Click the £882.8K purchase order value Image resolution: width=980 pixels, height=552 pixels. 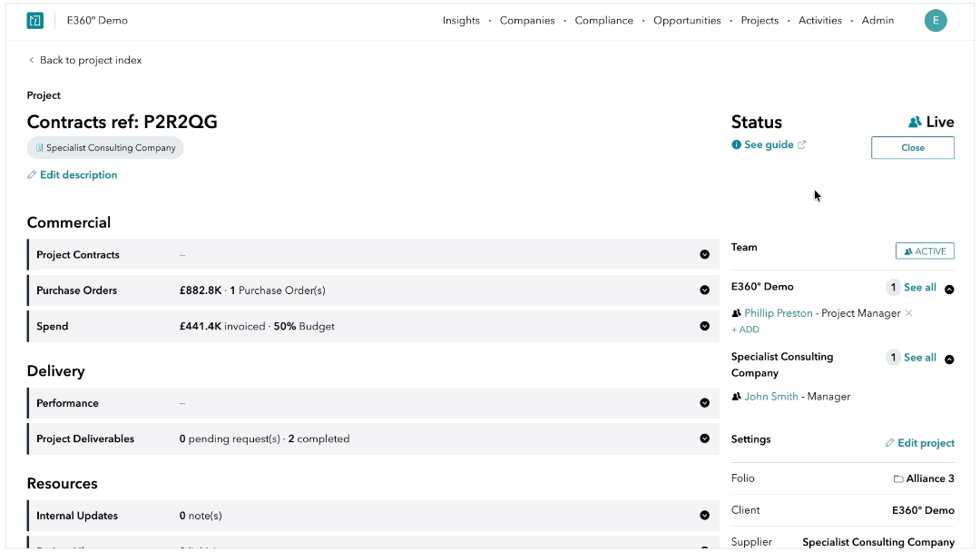(x=200, y=291)
